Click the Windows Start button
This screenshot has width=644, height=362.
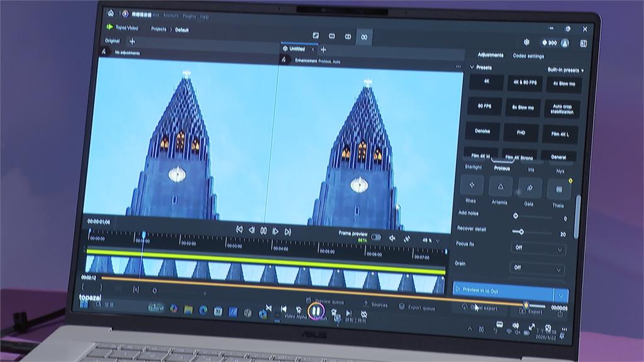84,304
